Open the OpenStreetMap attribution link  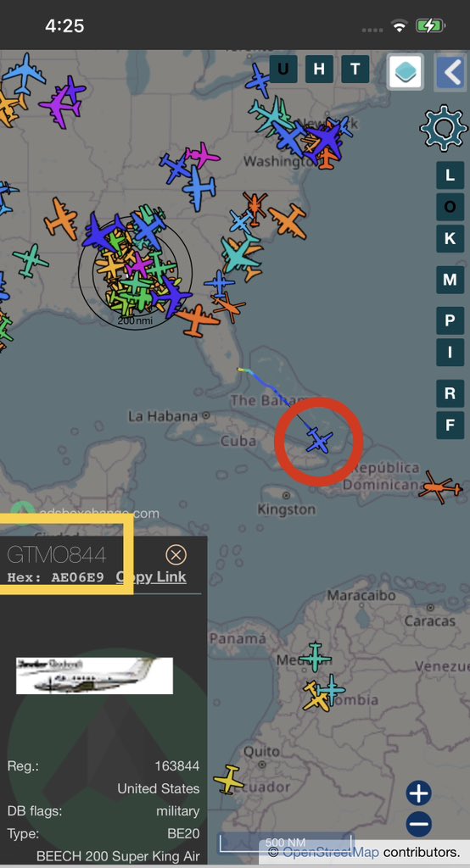pyautogui.click(x=330, y=851)
